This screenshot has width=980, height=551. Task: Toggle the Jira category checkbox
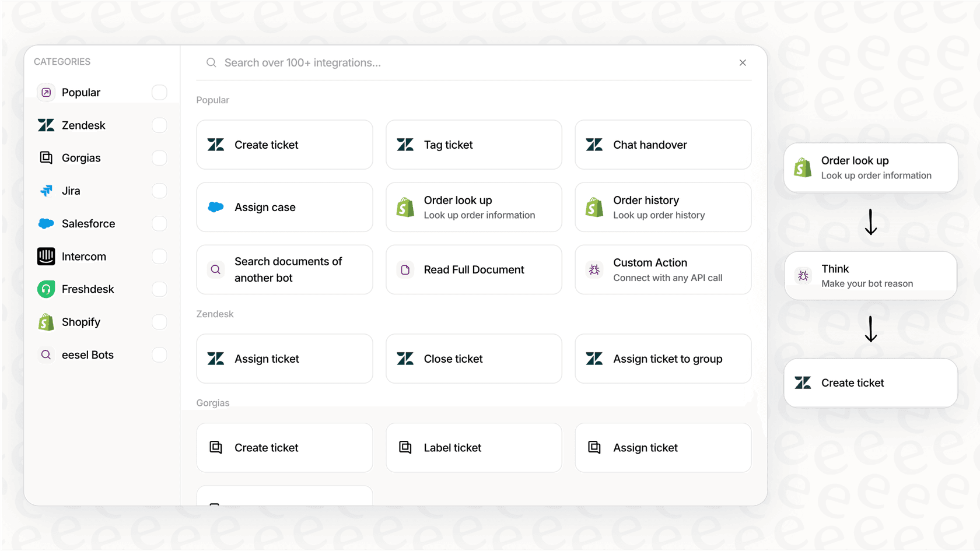(159, 191)
